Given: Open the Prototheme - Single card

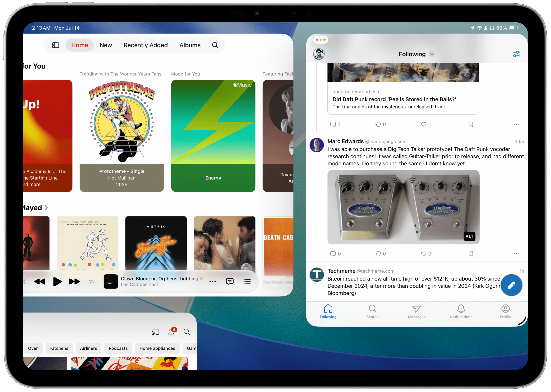Looking at the screenshot, I should click(x=122, y=136).
